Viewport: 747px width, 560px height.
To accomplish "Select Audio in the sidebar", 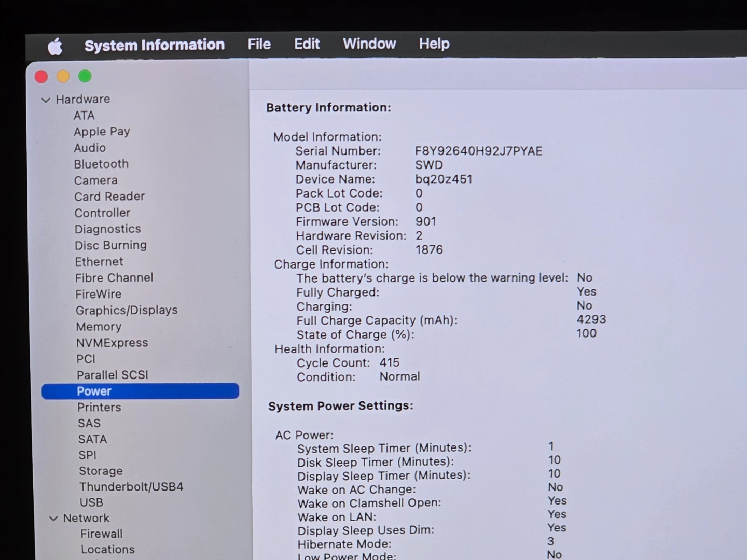I will [x=90, y=148].
